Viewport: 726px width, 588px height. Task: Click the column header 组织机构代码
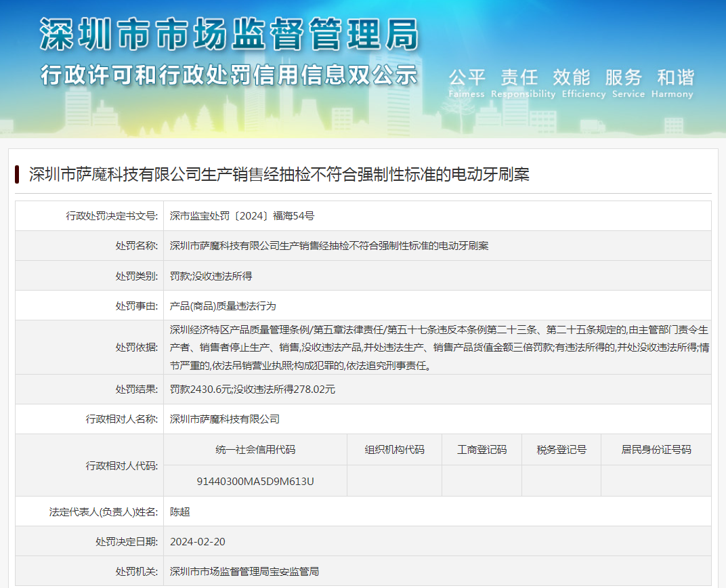[394, 450]
